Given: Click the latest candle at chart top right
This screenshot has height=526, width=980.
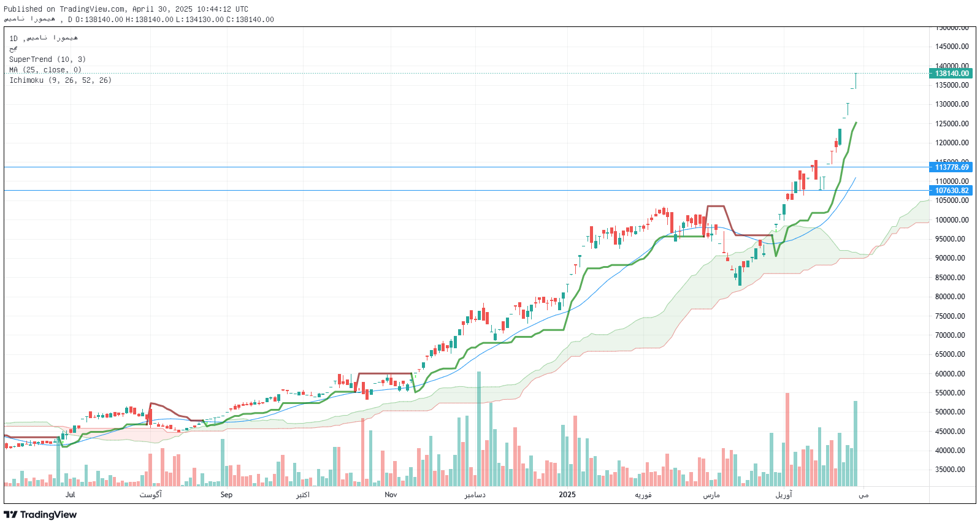Looking at the screenshot, I should [x=856, y=80].
